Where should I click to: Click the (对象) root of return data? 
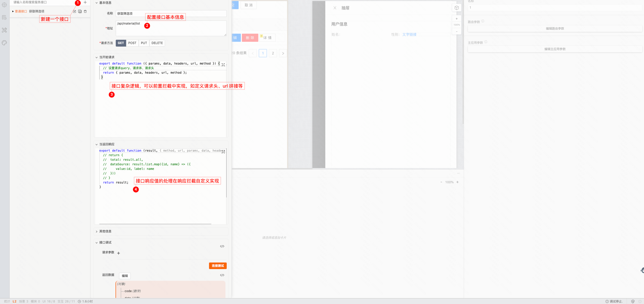click(x=121, y=284)
